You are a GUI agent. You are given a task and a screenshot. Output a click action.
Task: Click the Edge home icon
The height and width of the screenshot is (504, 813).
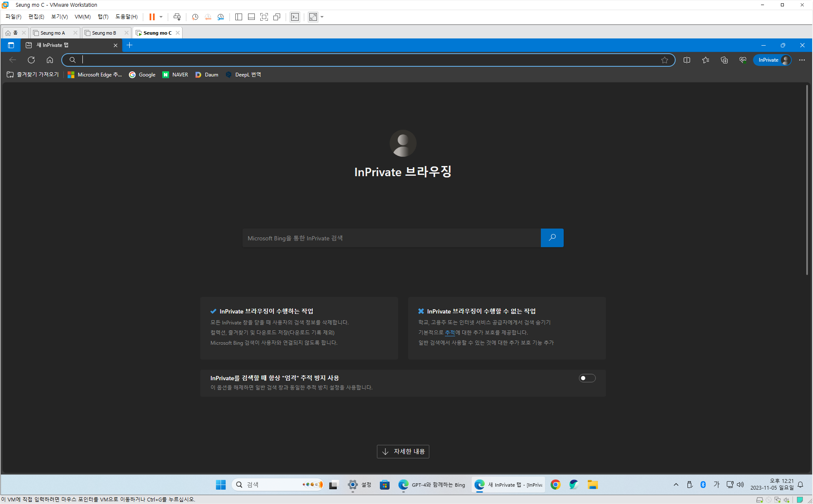(50, 60)
